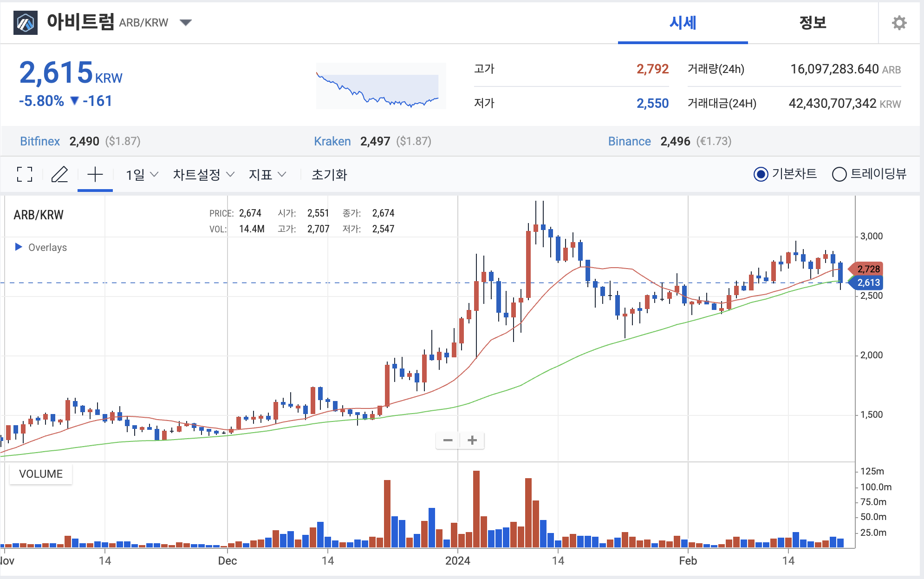Zoom out chart with minus button
This screenshot has height=579, width=924.
448,440
